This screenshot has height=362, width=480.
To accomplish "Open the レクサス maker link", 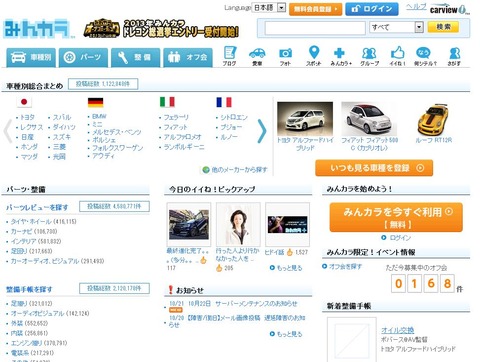I will [x=32, y=127].
